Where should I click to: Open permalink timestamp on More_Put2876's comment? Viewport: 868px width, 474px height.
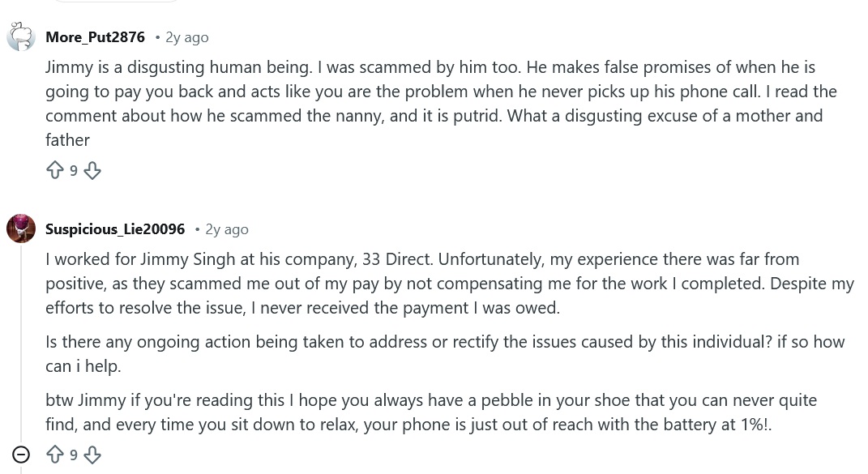(x=186, y=37)
